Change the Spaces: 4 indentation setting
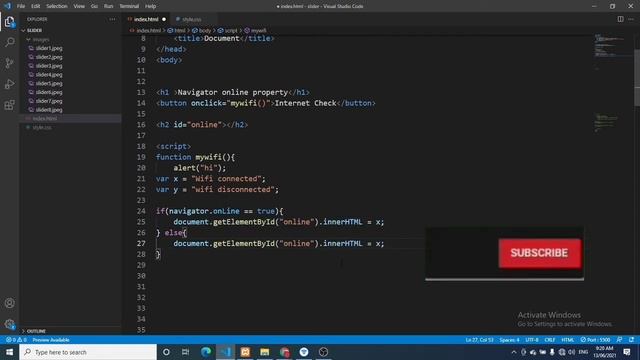 (509, 340)
